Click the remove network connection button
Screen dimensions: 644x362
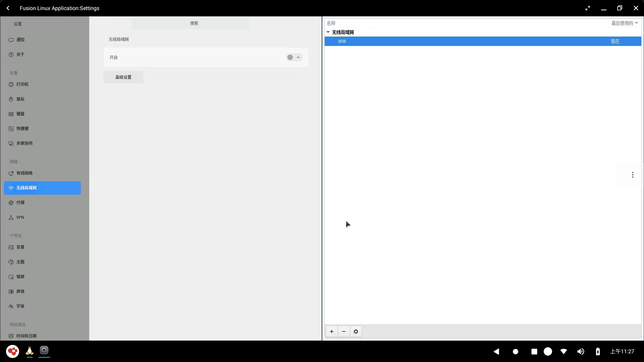[x=344, y=331]
